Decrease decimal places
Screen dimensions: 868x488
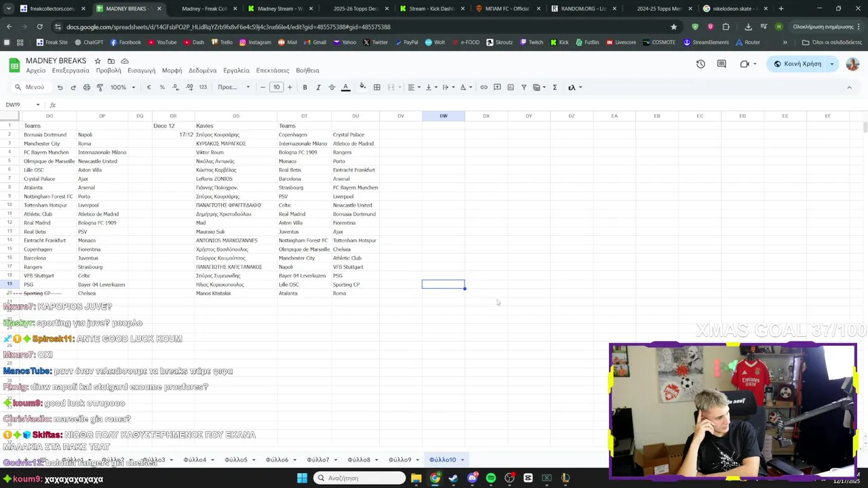(175, 87)
